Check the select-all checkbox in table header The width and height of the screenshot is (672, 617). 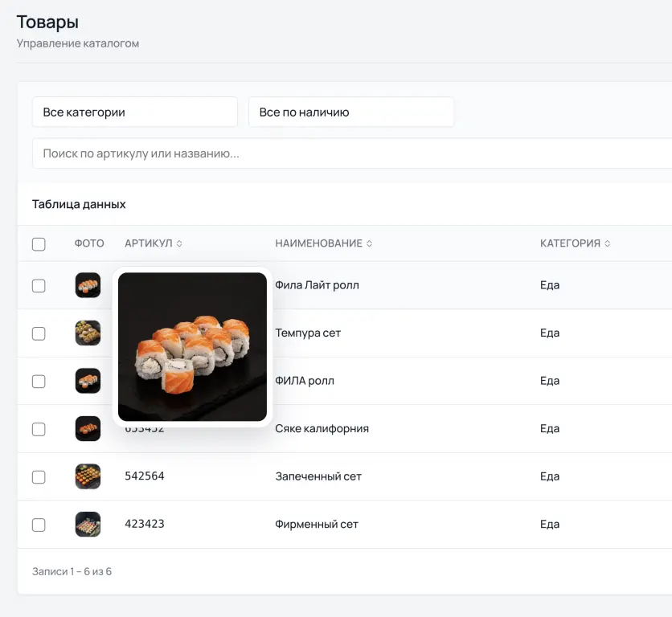39,244
